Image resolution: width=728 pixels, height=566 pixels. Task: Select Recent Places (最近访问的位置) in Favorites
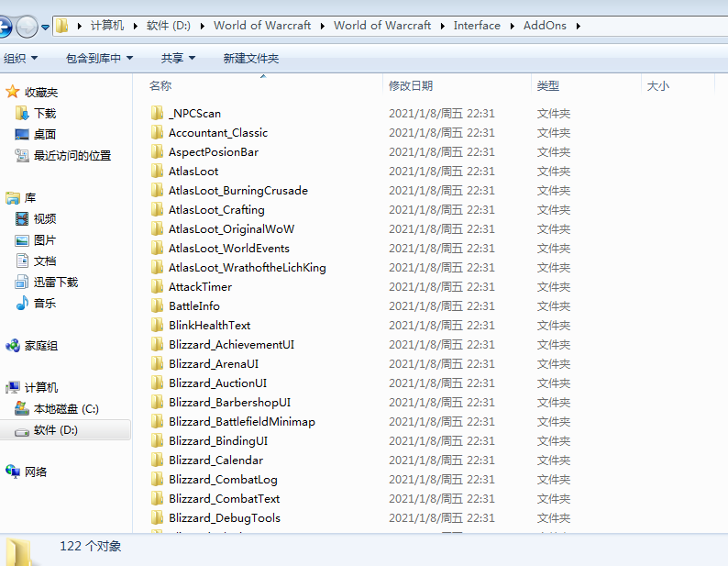[72, 156]
